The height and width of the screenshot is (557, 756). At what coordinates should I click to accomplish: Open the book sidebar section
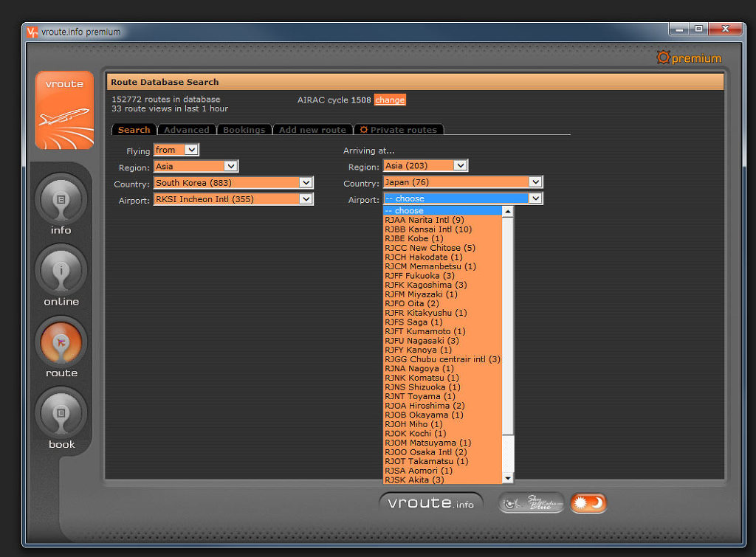[x=61, y=415]
